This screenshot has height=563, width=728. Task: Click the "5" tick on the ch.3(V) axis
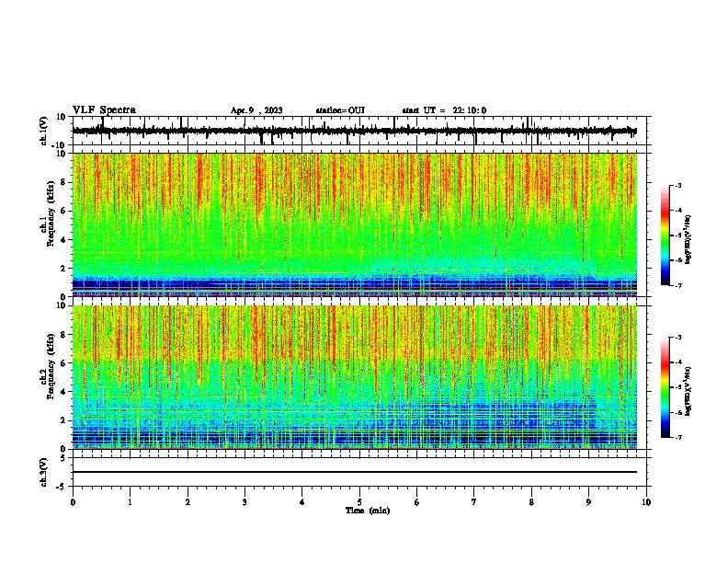point(63,457)
